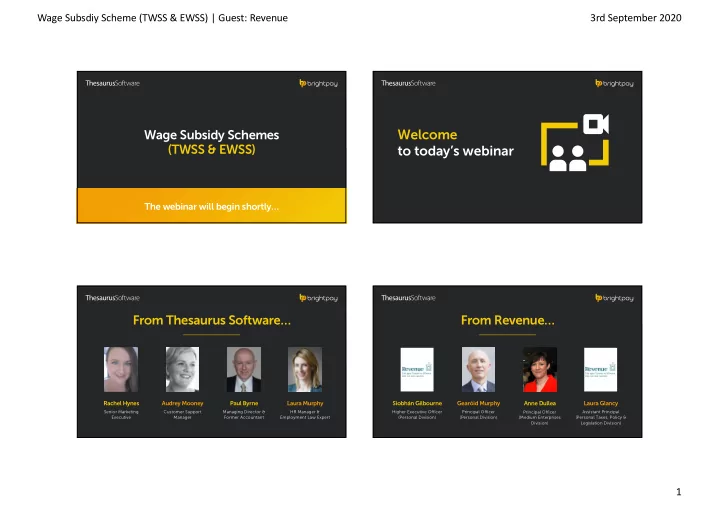Click the 'From Thesaurus Software...' heading
Viewport: 720px width, 510px height.
click(x=212, y=320)
